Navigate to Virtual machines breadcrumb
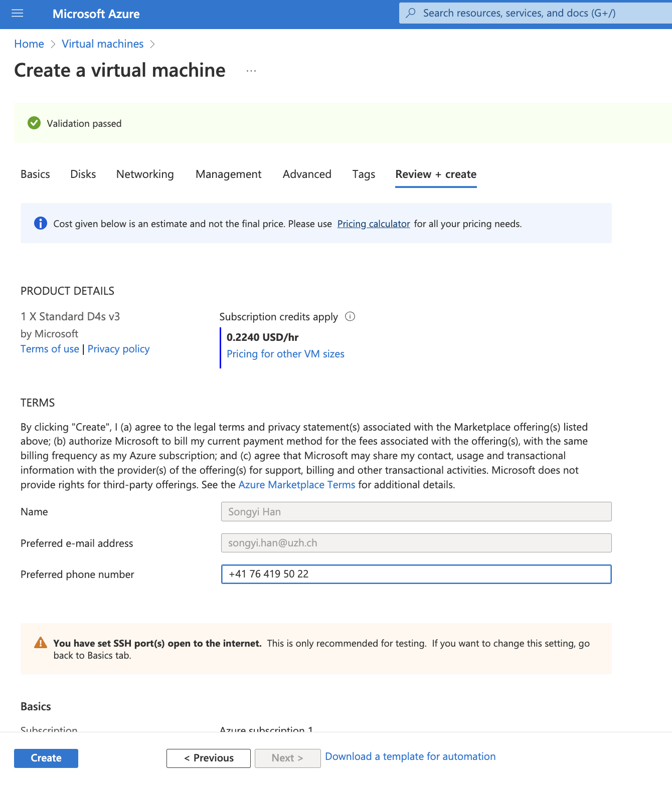Viewport: 672px width, 787px height. pos(103,44)
